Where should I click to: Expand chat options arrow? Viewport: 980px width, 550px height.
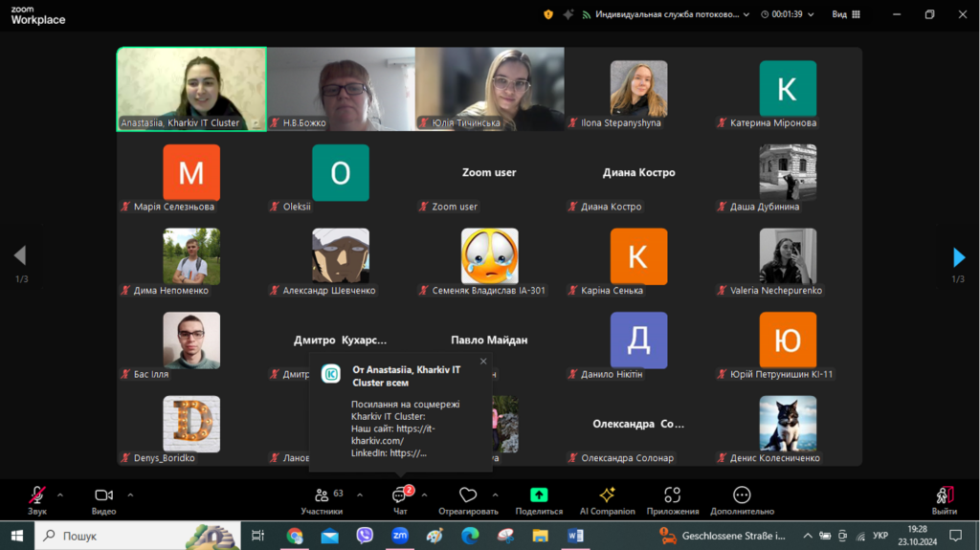pos(424,495)
